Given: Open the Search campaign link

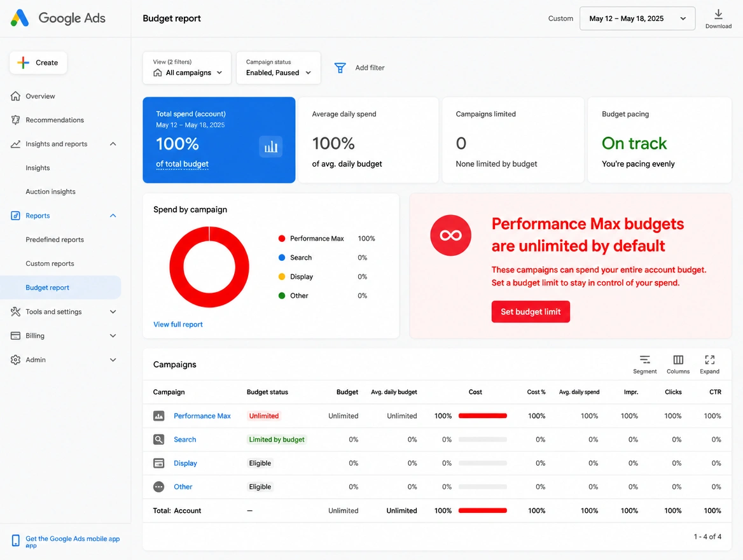Looking at the screenshot, I should 185,440.
